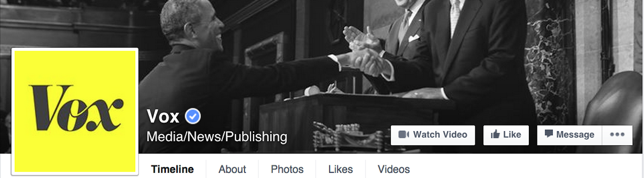This screenshot has height=178, width=644.
Task: Open the yellow Vox logo profile picture
Action: (x=75, y=111)
